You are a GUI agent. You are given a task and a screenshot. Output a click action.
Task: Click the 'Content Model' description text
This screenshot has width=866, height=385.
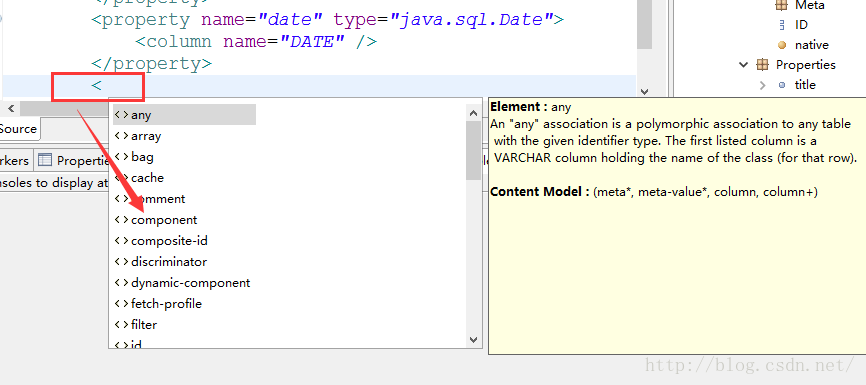[653, 192]
